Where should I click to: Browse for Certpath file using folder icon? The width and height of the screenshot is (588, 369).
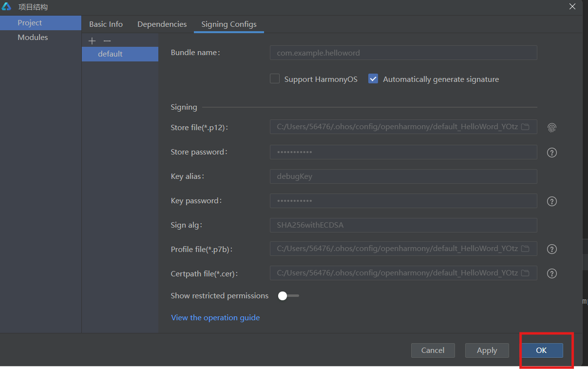[x=525, y=273]
